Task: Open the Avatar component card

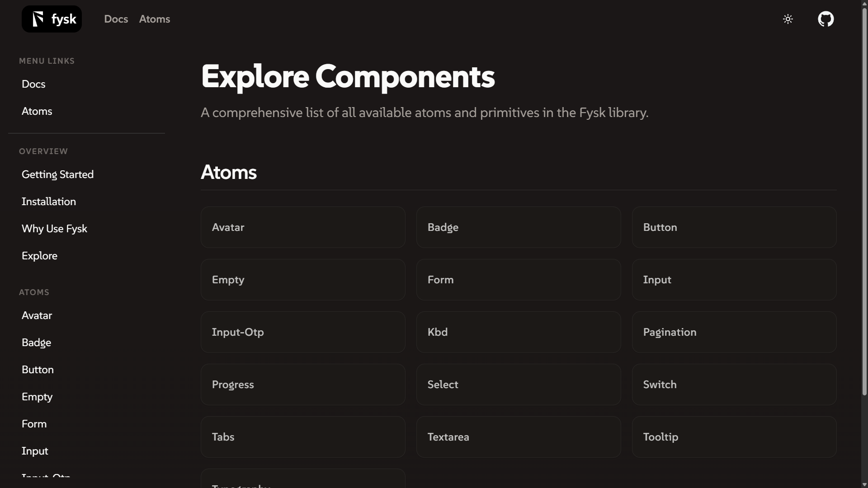Action: coord(303,227)
